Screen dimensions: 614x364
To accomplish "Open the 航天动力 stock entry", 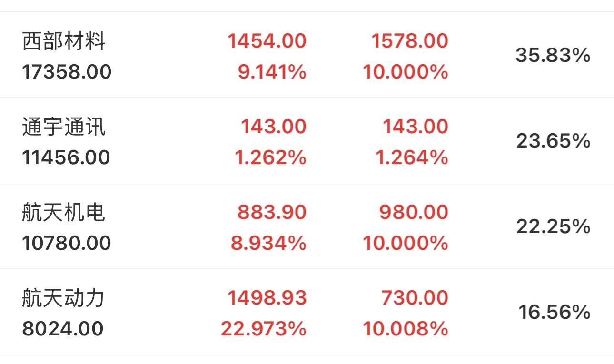I will pos(64,298).
